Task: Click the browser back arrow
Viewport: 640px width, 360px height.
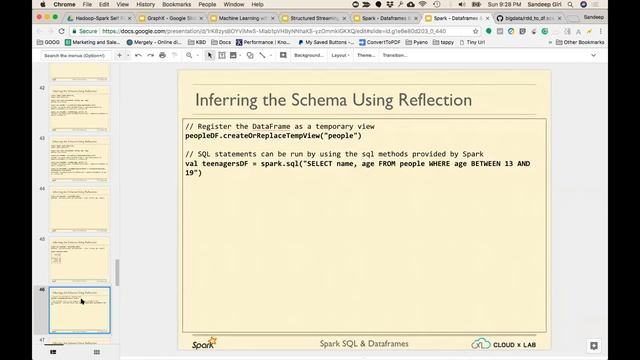Action: pyautogui.click(x=39, y=31)
